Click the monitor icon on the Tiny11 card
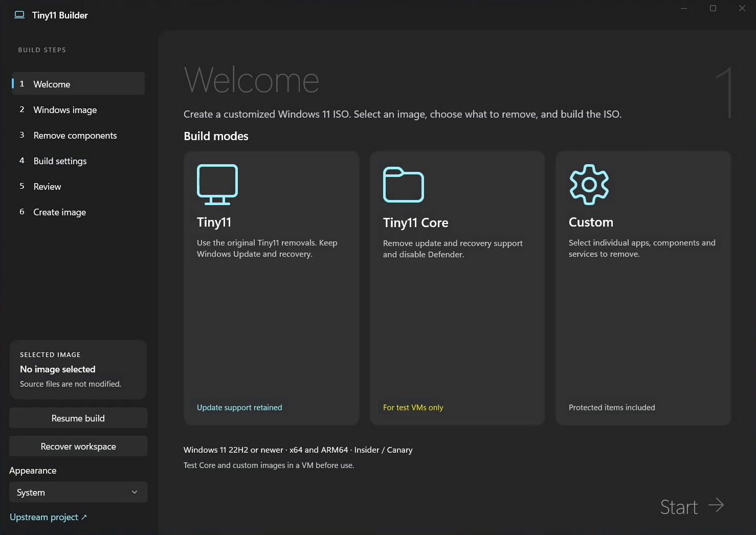 point(217,185)
